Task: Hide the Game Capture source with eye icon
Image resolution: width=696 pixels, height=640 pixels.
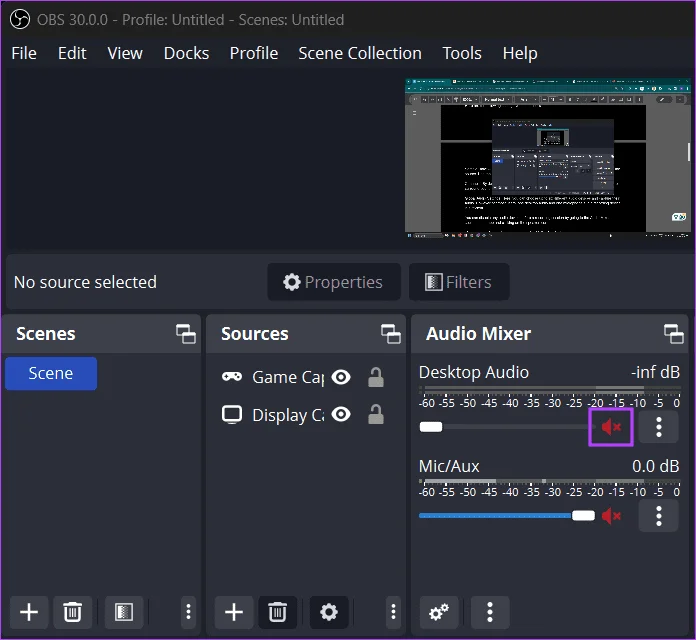Action: click(x=341, y=377)
